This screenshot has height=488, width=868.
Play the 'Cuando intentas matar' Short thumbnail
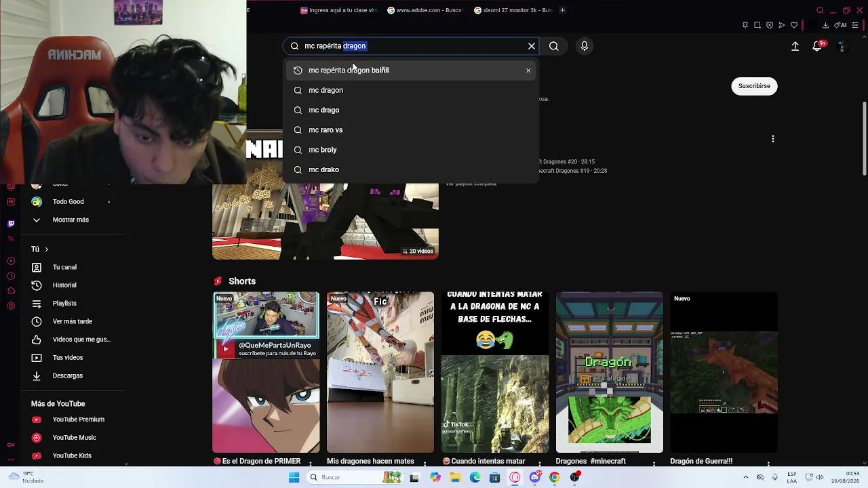[495, 372]
